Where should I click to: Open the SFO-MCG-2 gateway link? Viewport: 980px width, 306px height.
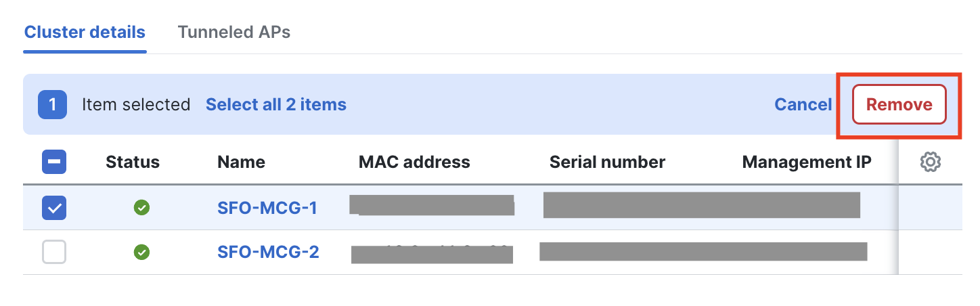pos(268,253)
